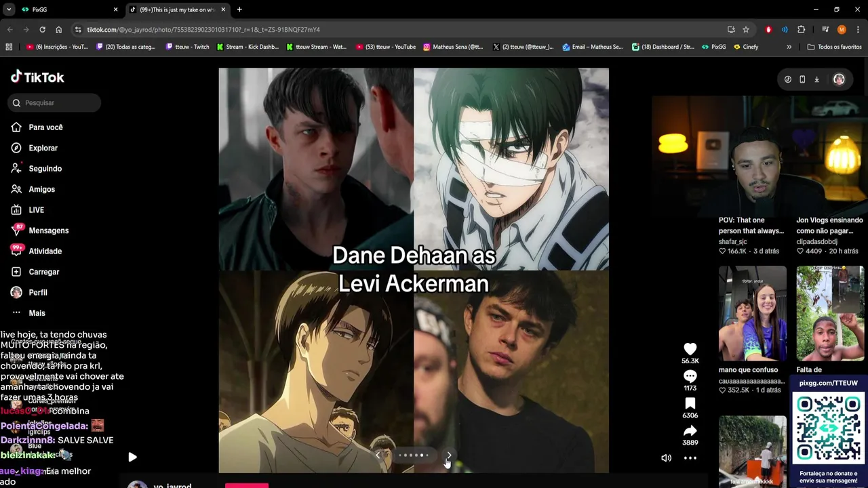Go to the previous photo slide

[378, 455]
